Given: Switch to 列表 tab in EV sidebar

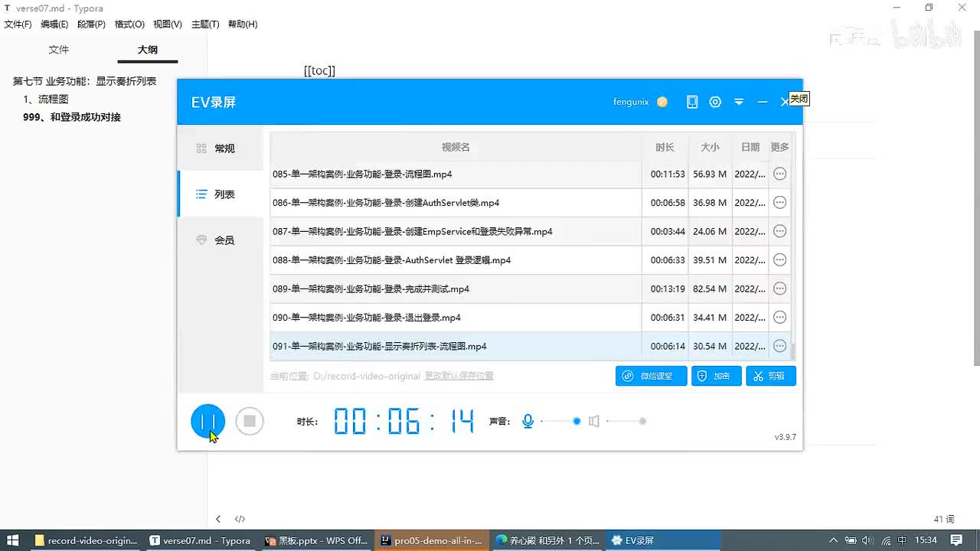Looking at the screenshot, I should click(220, 194).
